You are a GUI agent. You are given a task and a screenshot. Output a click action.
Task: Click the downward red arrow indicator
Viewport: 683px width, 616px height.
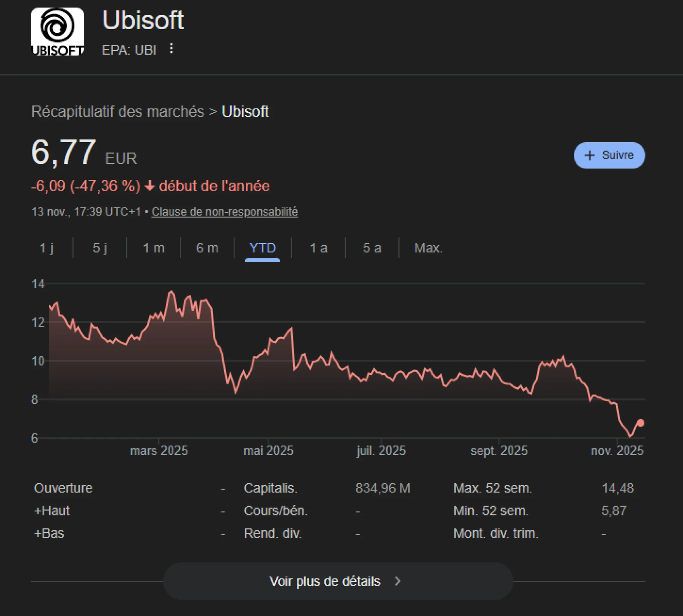pos(150,186)
